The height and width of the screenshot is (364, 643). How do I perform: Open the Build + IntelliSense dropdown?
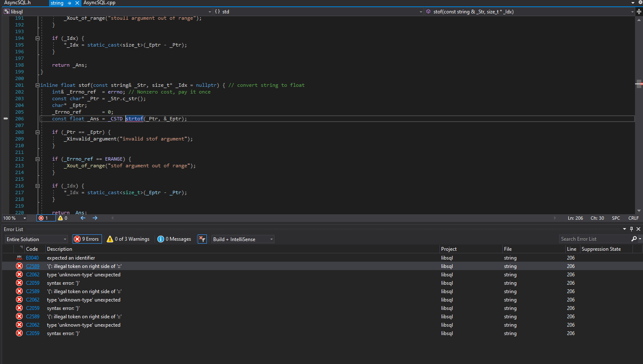coord(243,239)
